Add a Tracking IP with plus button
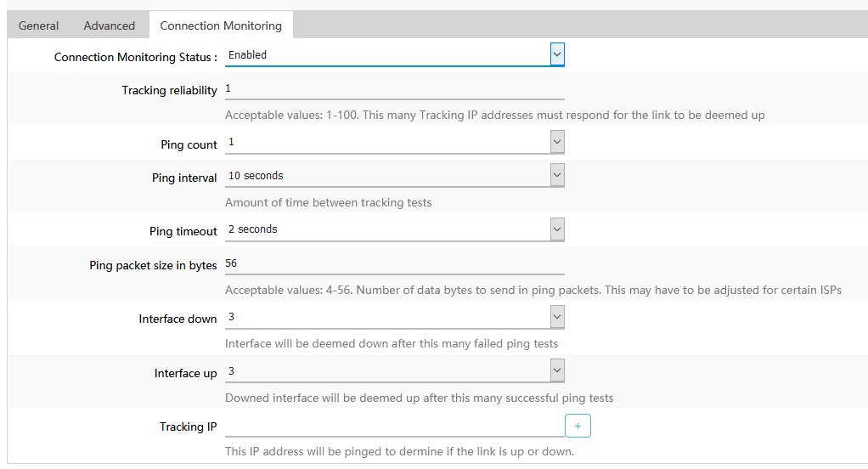This screenshot has width=868, height=469. tap(578, 426)
